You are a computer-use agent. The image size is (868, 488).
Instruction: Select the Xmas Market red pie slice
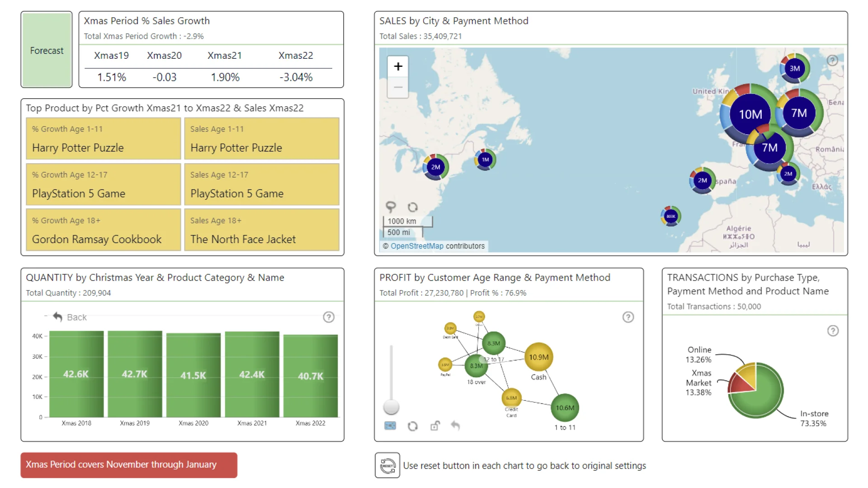tap(741, 384)
